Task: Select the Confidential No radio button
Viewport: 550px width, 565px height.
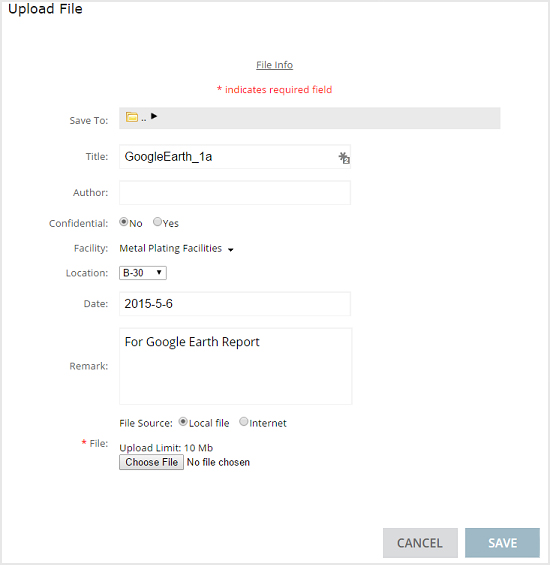Action: (x=124, y=222)
